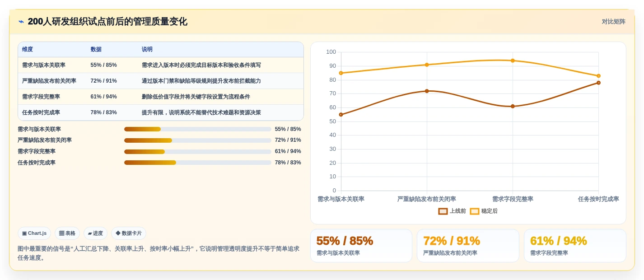Select the 数据卡片 tag chip
The height and width of the screenshot is (280, 644).
[129, 233]
